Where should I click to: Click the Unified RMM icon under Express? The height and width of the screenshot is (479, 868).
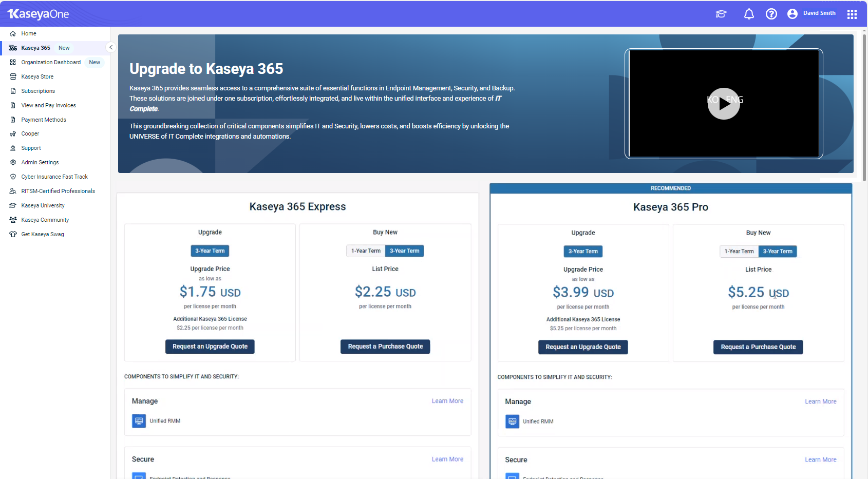[139, 421]
